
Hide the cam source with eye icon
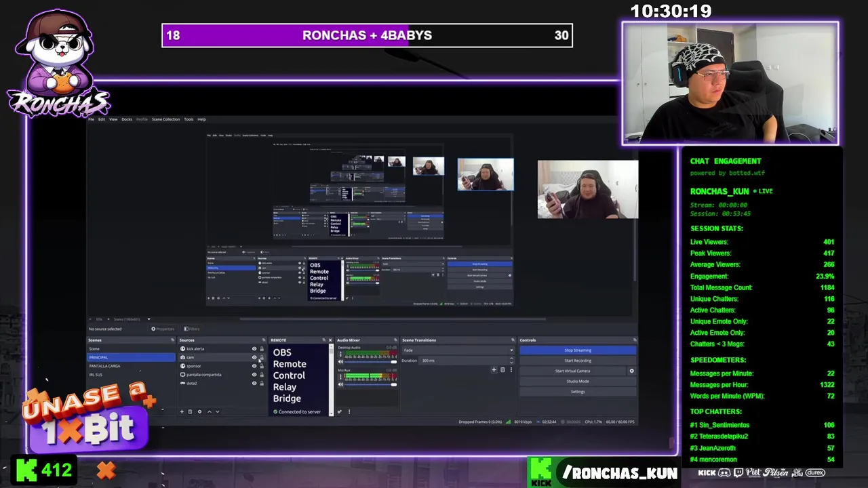click(x=254, y=357)
